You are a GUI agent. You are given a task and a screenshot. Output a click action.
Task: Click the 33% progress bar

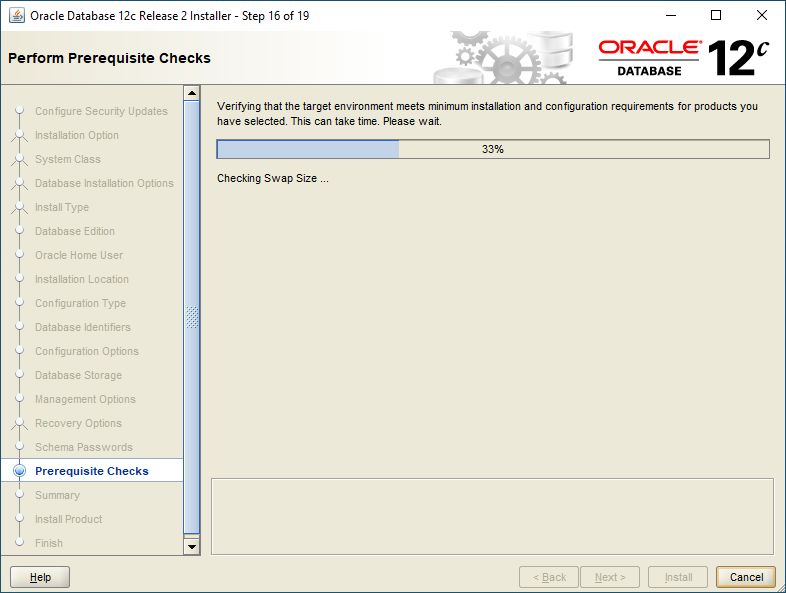493,149
